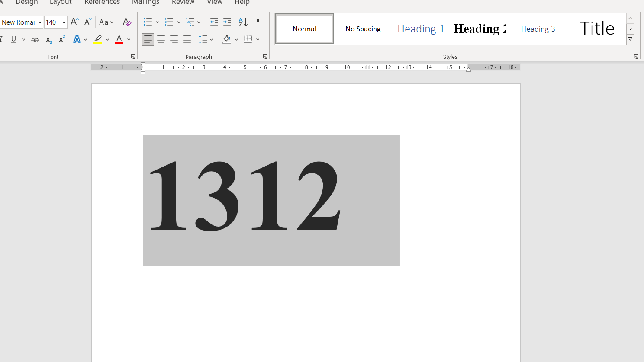Click inside the font size box
The height and width of the screenshot is (362, 644).
point(53,22)
